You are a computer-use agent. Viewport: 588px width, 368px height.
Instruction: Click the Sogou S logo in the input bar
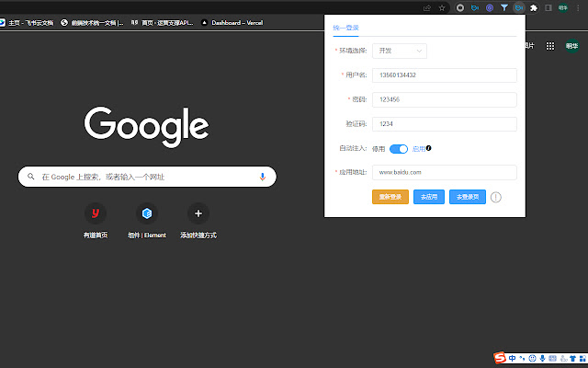point(500,358)
